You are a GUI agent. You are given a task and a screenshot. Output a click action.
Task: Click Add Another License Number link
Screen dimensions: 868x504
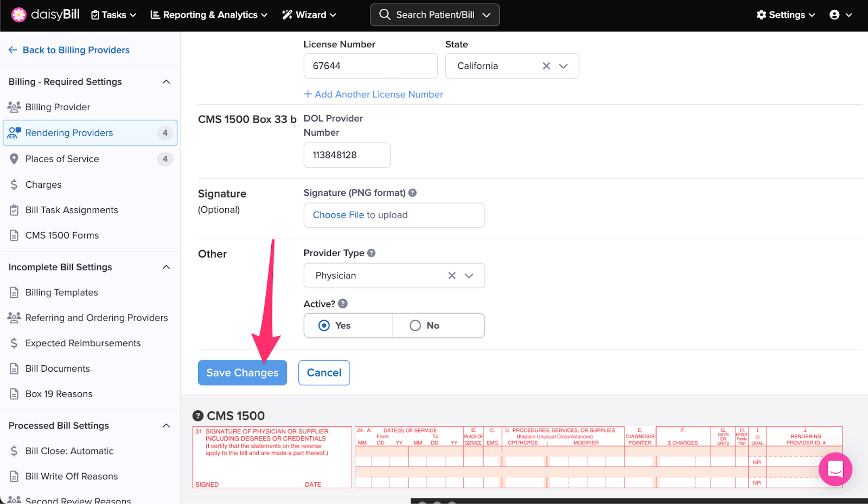tap(373, 94)
